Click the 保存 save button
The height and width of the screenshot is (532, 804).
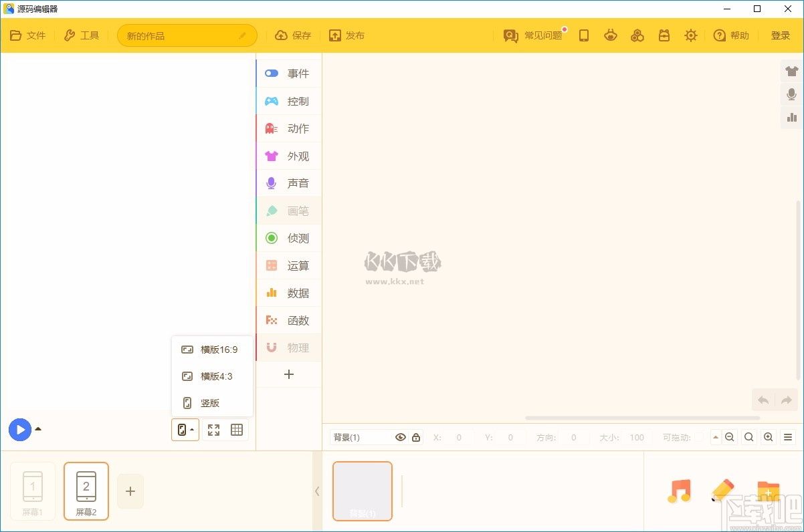click(293, 35)
